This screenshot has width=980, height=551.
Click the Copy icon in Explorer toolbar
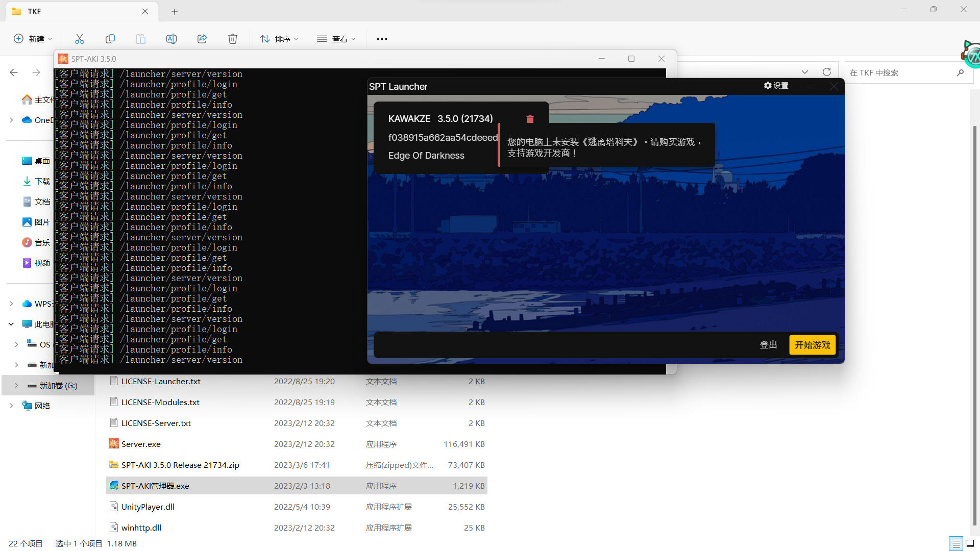(x=110, y=39)
